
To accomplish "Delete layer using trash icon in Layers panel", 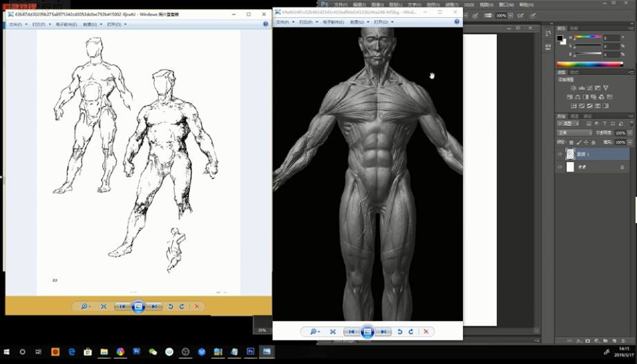I will [622, 341].
